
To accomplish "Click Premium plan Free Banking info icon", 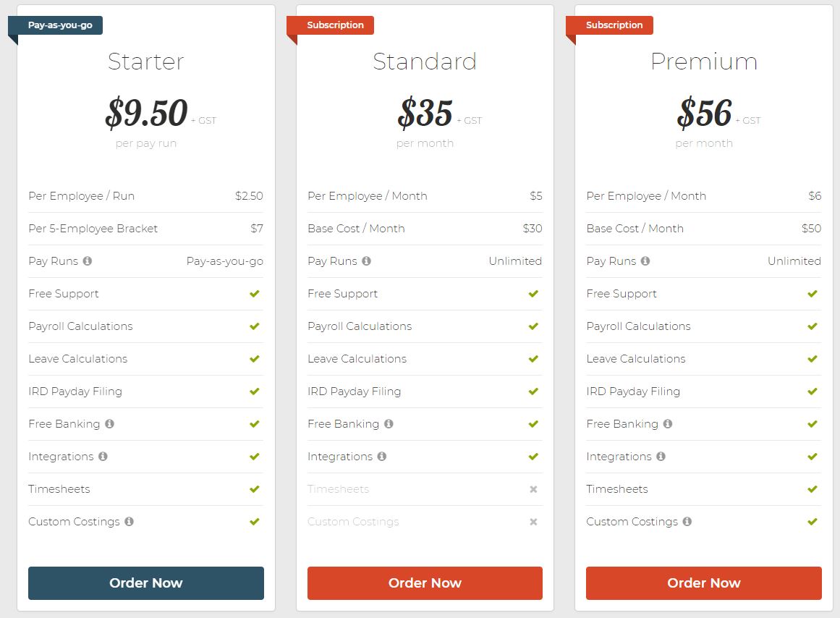I will click(x=668, y=424).
